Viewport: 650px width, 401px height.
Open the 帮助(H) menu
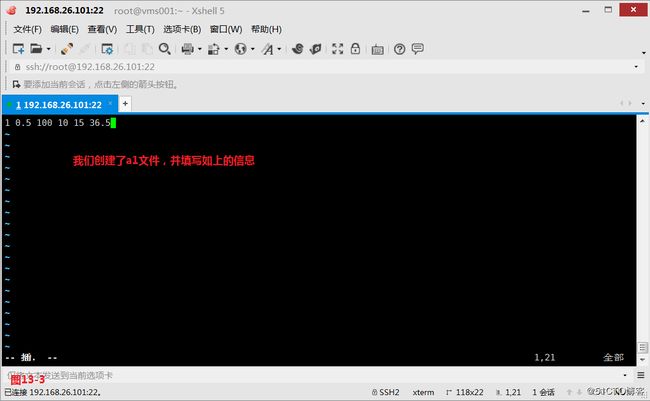click(x=266, y=29)
